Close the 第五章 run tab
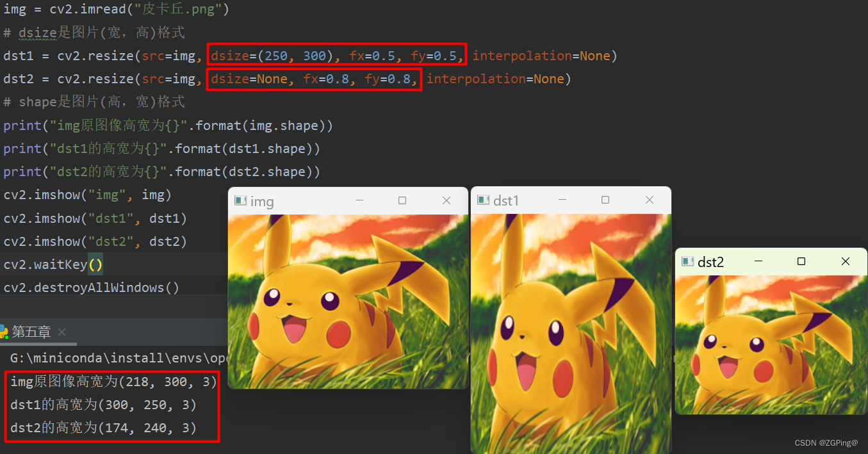Screen dimensions: 868x454 [x=61, y=332]
